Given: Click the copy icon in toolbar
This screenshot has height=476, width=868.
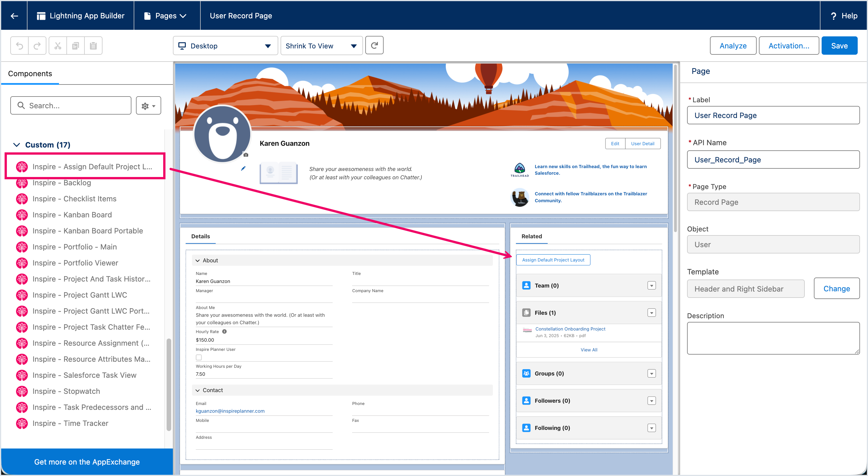Looking at the screenshot, I should click(76, 46).
